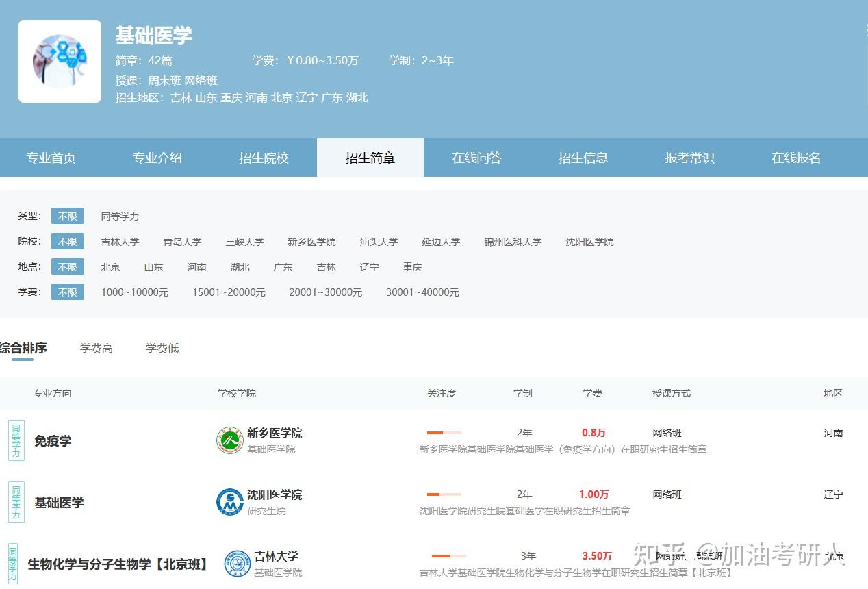This screenshot has width=868, height=589.
Task: Click 关注度 bar in 沈阳医学院 row
Action: click(444, 494)
